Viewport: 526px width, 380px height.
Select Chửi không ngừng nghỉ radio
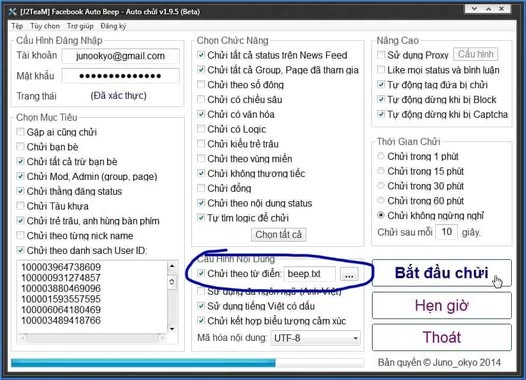381,215
